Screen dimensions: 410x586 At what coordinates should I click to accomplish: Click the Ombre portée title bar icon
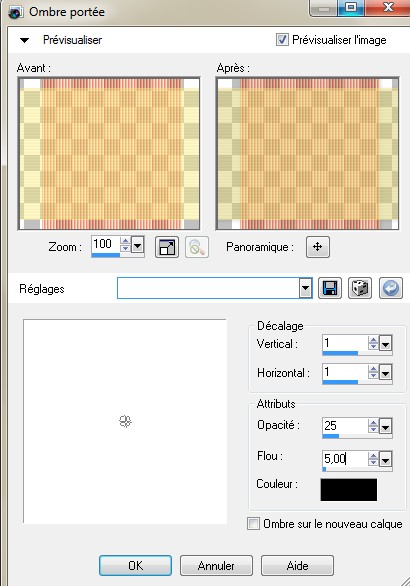click(x=15, y=12)
